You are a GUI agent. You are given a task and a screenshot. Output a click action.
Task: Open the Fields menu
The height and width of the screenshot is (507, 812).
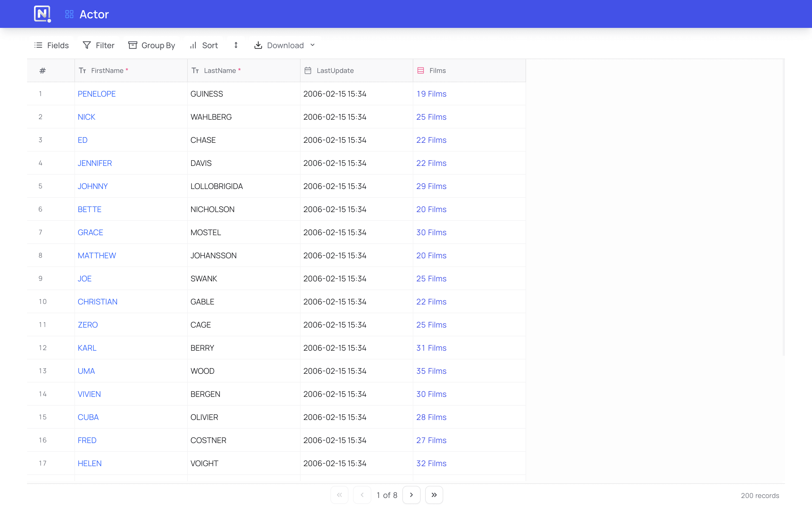(x=52, y=45)
